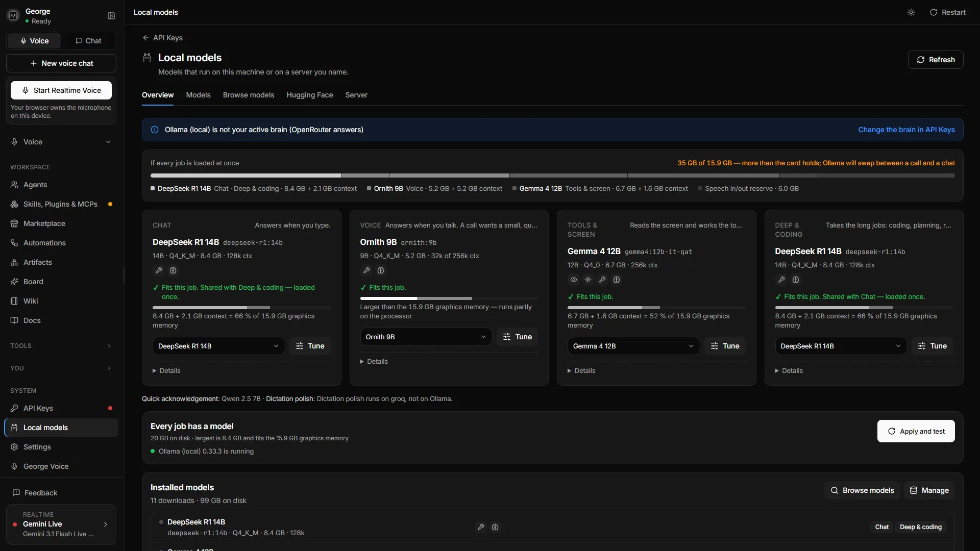Follow Change the brain in API Keys link

pos(906,130)
